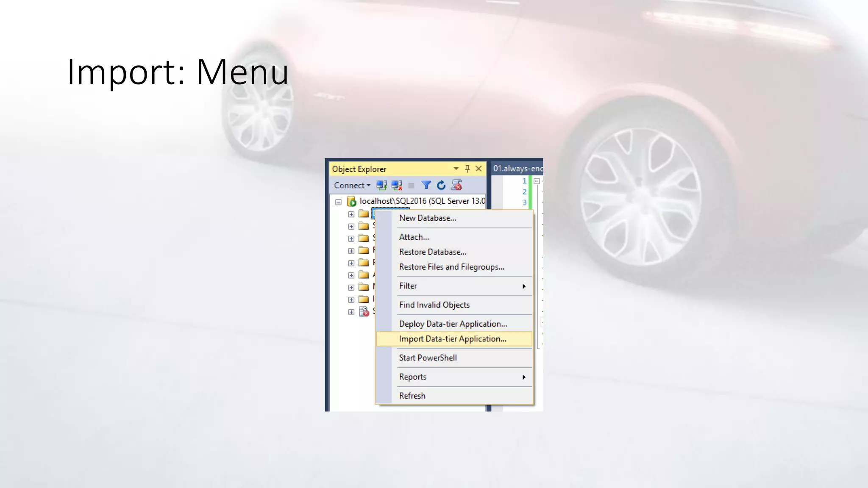Expand the SQL Server Agent node with red icon
This screenshot has width=868, height=488.
351,312
